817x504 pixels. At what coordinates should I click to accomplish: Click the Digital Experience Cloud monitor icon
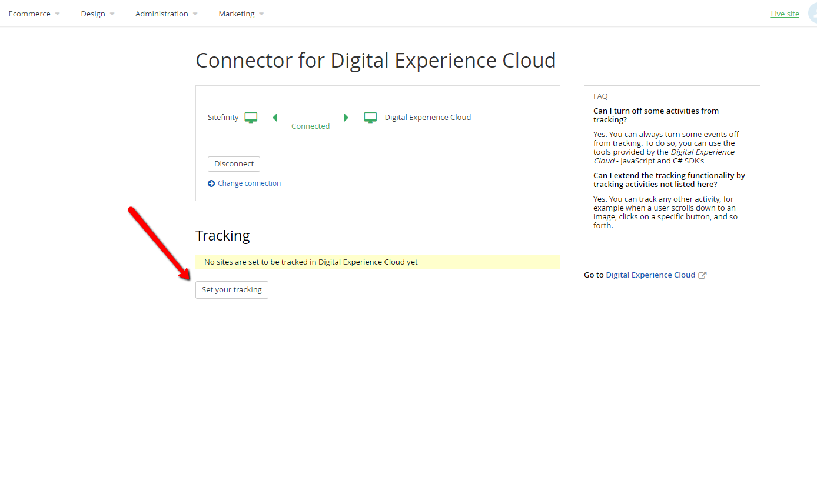click(370, 118)
